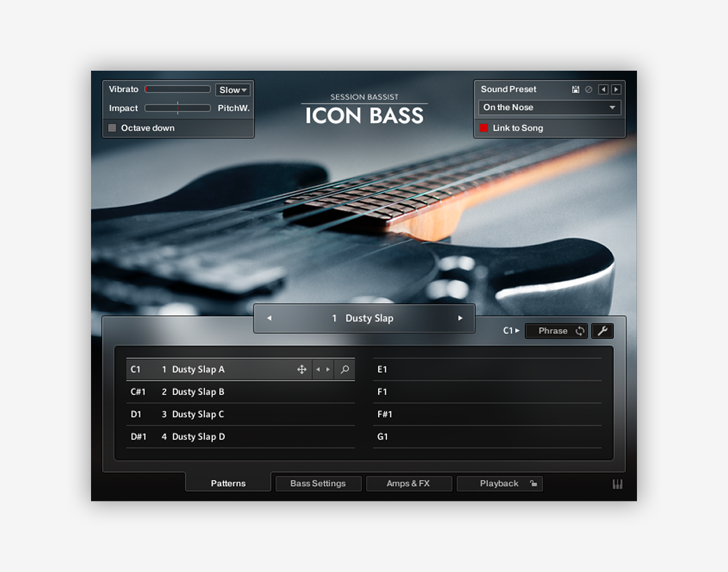Go to next sound preset

pyautogui.click(x=616, y=90)
